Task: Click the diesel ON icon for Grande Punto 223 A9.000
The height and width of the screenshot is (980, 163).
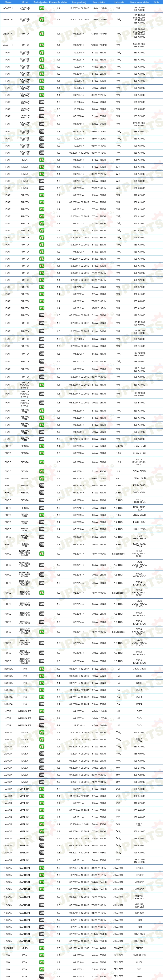Action: click(42, 124)
